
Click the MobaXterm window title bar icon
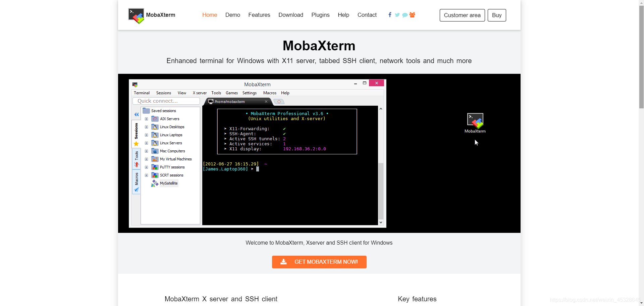pos(135,85)
